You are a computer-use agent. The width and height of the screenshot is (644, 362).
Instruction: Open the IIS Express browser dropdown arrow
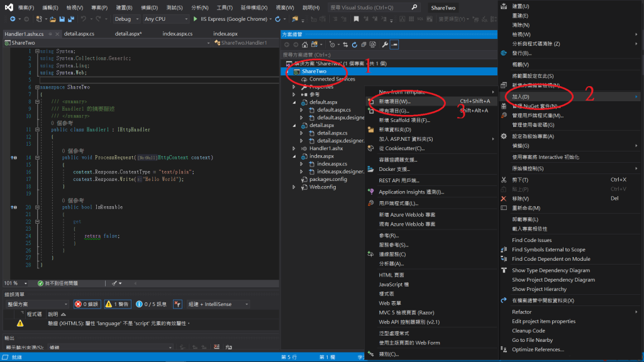point(270,19)
